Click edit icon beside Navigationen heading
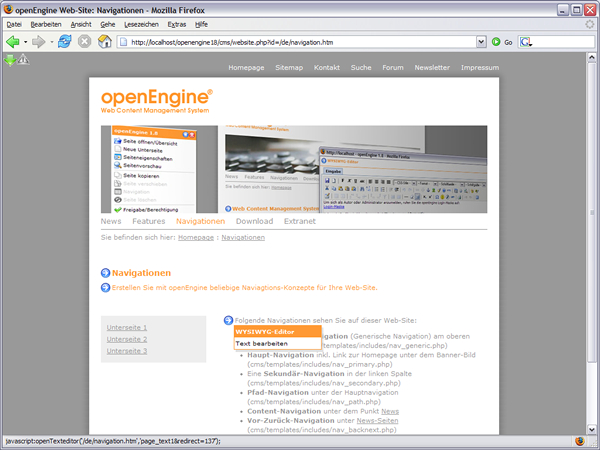This screenshot has height=450, width=600. pyautogui.click(x=106, y=273)
